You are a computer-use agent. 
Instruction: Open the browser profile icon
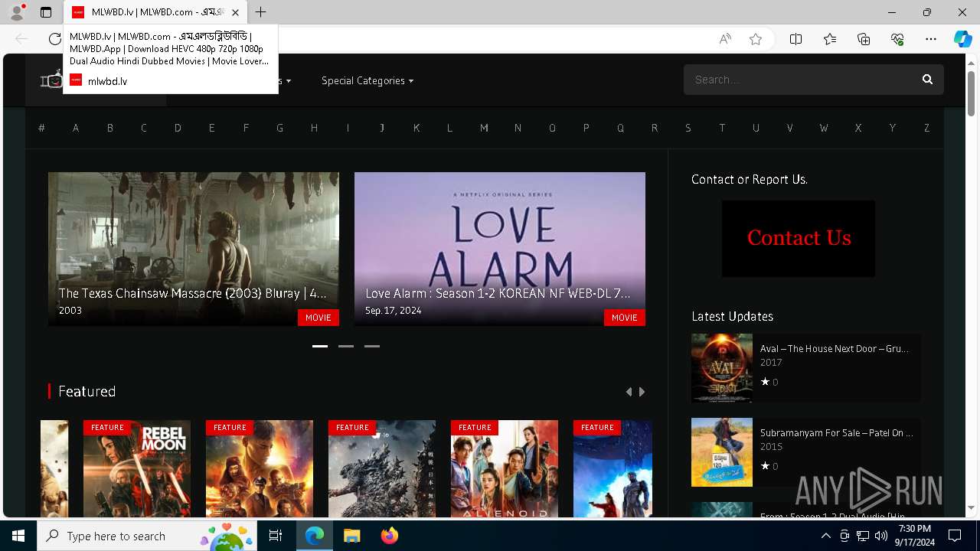pos(16,12)
